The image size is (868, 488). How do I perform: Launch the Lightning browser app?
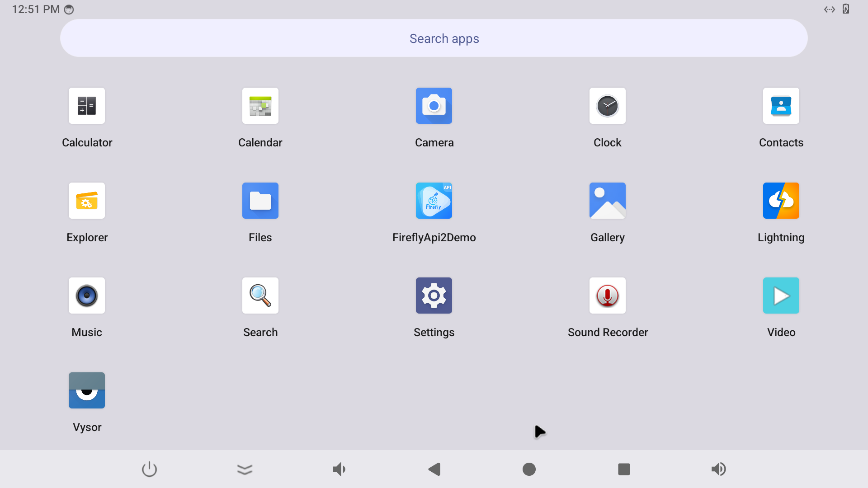point(781,201)
